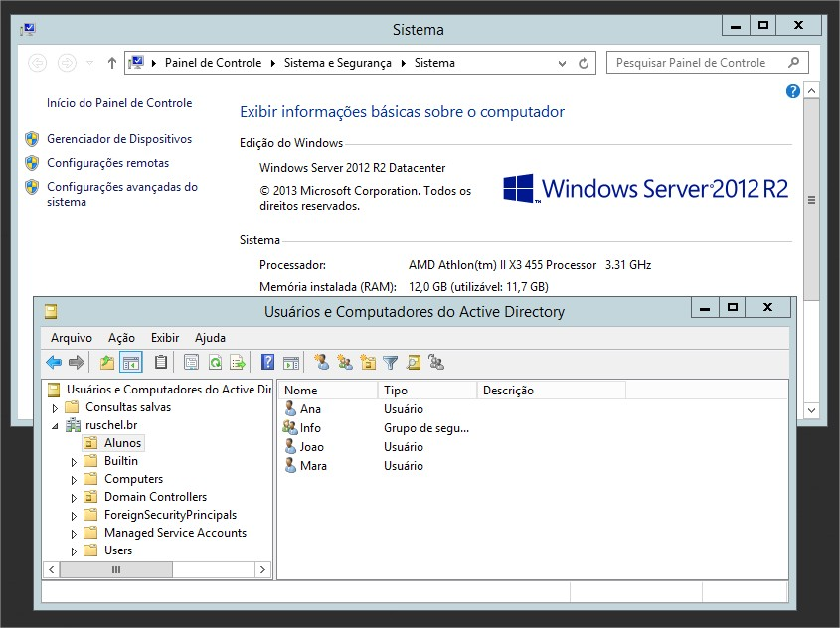Viewport: 840px width, 628px height.
Task: Expand the Builtin container
Action: click(74, 462)
